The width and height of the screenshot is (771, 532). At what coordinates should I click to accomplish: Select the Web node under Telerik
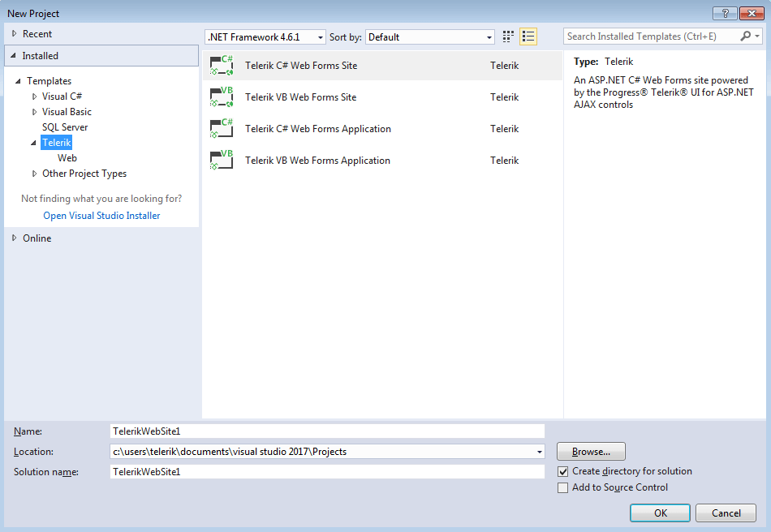67,158
